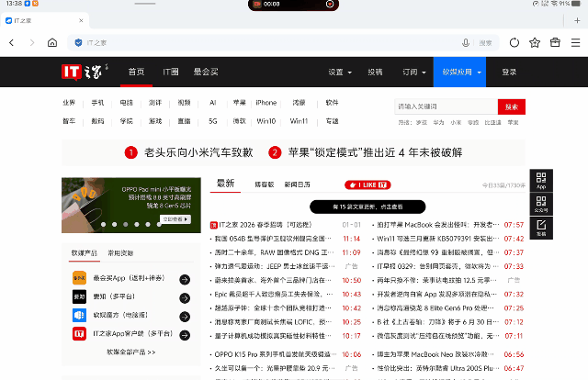Screen dimensions: 588x380
Task: Expand the 订阅 dropdown menu
Action: pos(409,72)
